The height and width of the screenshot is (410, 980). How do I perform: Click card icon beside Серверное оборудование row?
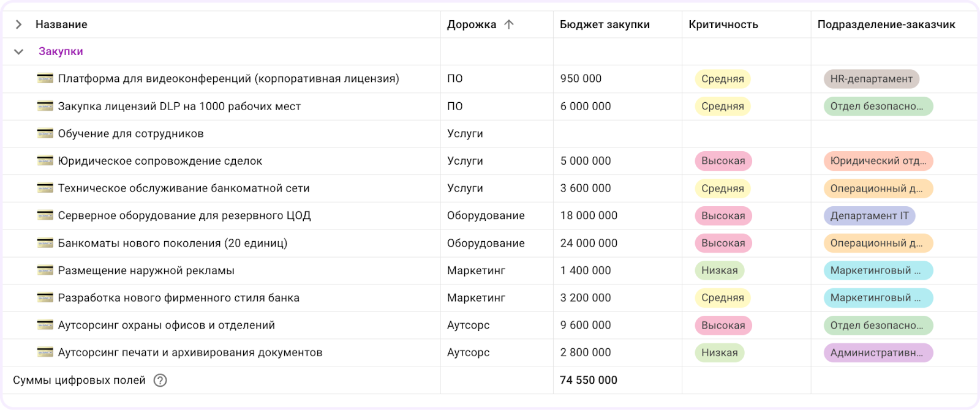(45, 215)
